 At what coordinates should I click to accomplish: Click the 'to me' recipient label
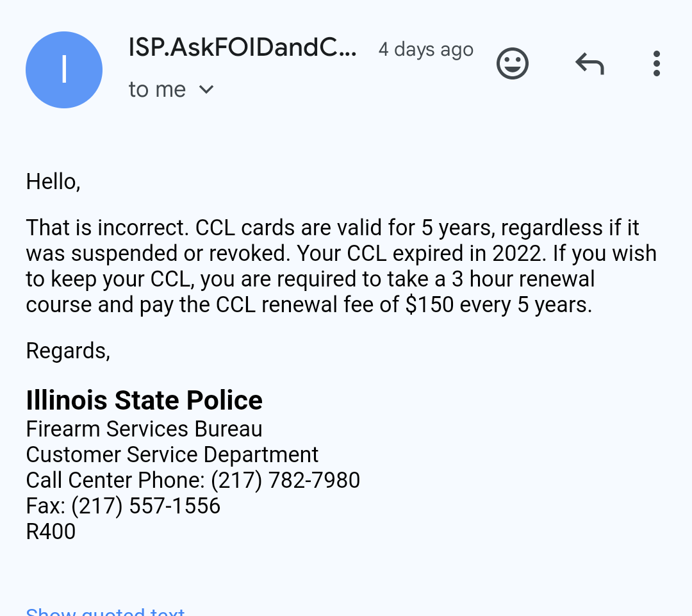(x=157, y=90)
